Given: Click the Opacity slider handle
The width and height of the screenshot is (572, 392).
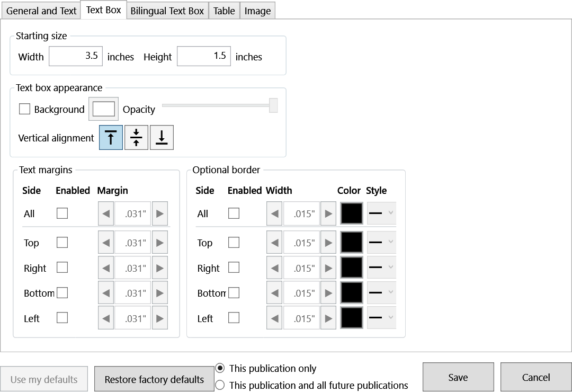Looking at the screenshot, I should click(x=273, y=105).
